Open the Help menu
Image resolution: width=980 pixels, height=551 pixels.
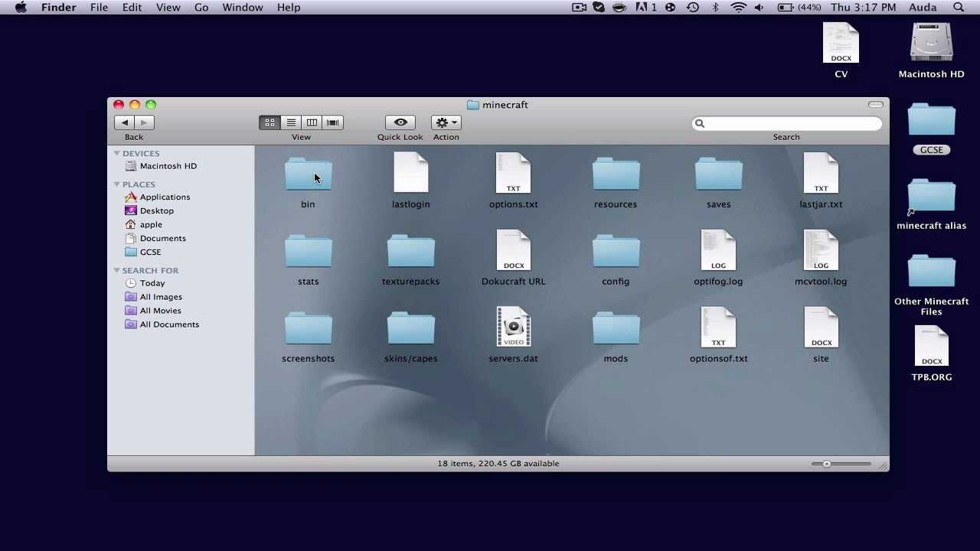(289, 8)
